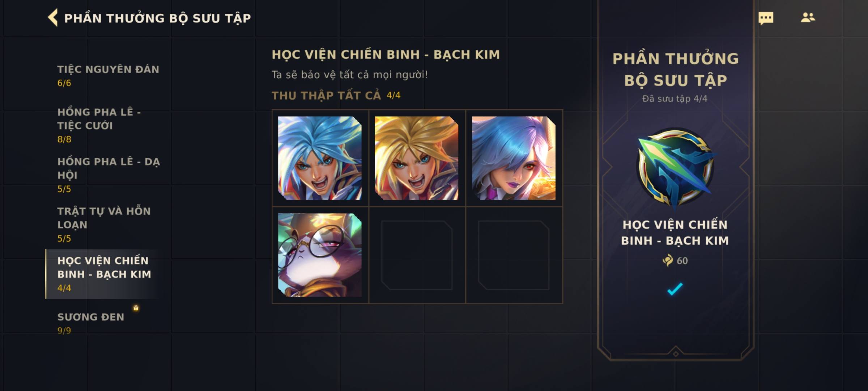This screenshot has height=391, width=868.
Task: Select the golden-haired Ezreal skin portrait
Action: click(417, 158)
